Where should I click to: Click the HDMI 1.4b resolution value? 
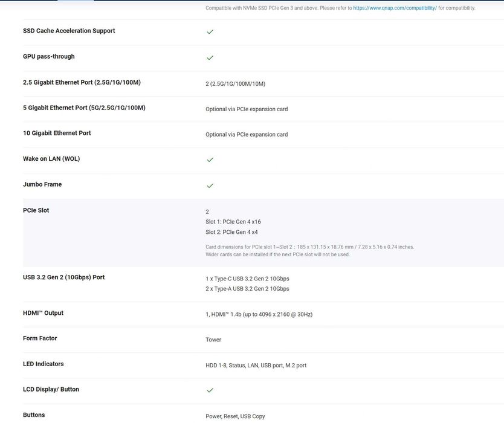259,314
